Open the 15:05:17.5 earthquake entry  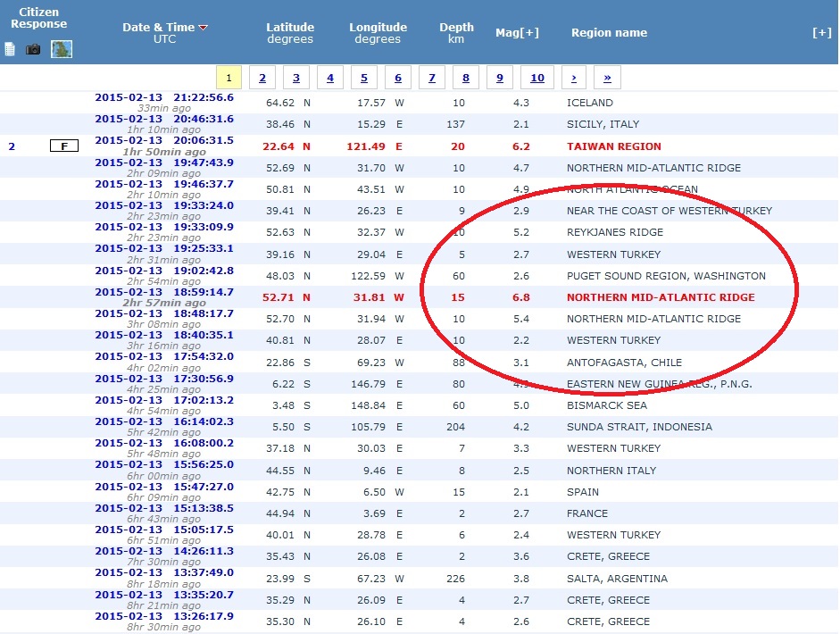(x=164, y=530)
